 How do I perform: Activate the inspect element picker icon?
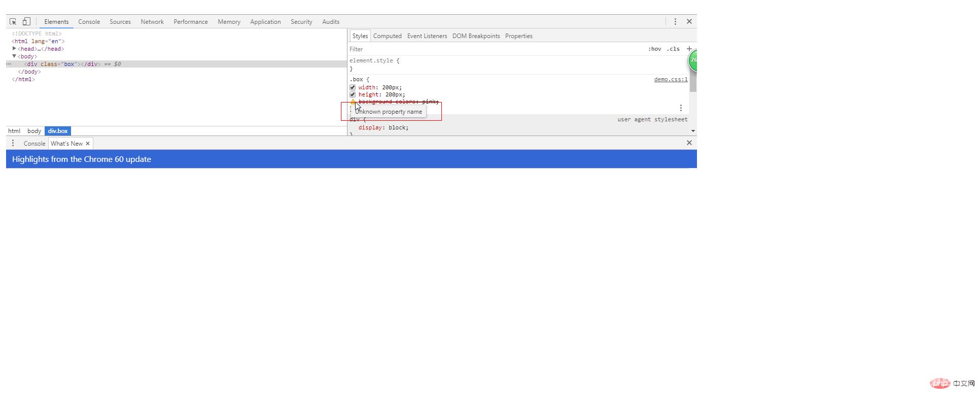coord(13,22)
